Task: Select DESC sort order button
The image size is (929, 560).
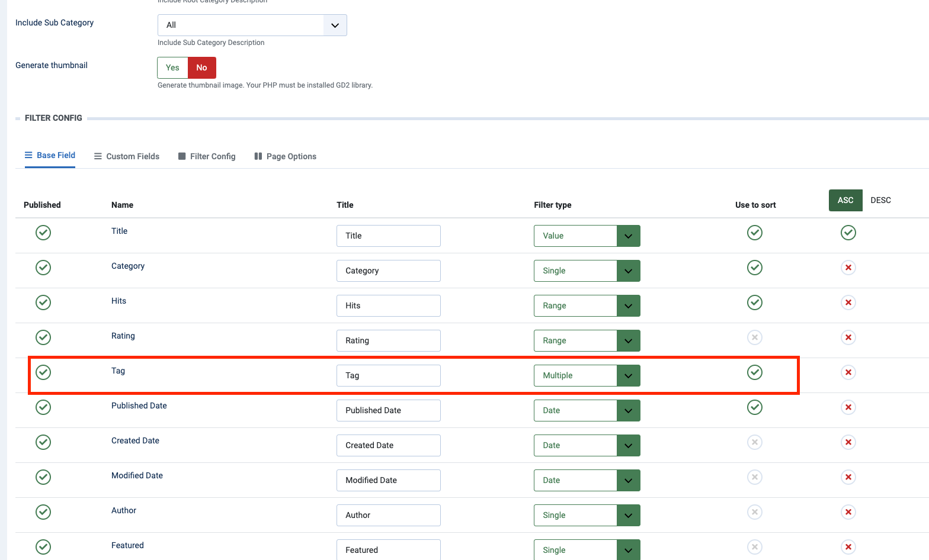Action: pos(880,200)
